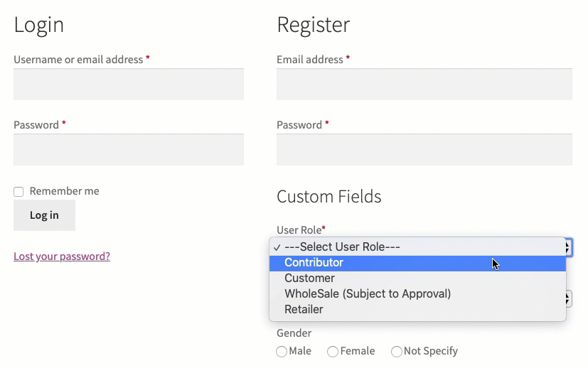Click the User Role dropdown arrows

569,248
